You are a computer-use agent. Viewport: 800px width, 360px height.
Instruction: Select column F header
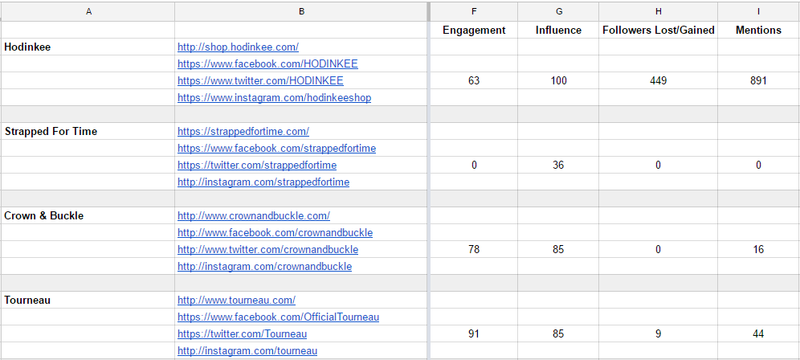(474, 12)
